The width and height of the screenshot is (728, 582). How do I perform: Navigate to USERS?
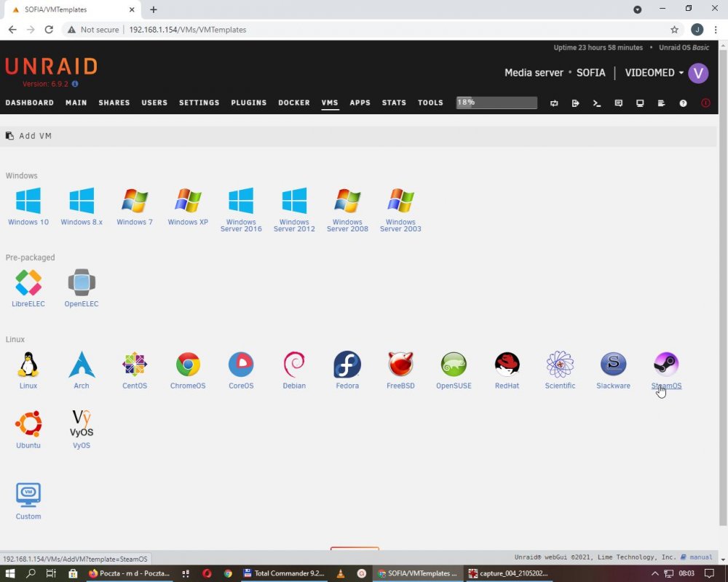(x=154, y=103)
